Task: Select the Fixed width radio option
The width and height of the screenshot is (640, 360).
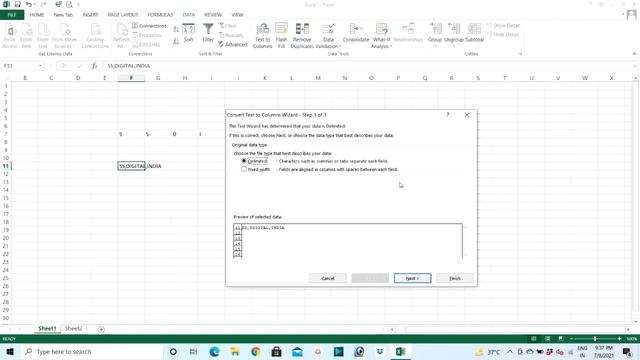Action: pos(244,169)
